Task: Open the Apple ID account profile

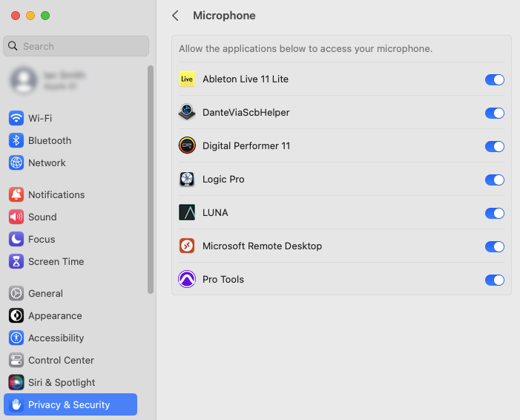Action: (x=48, y=80)
